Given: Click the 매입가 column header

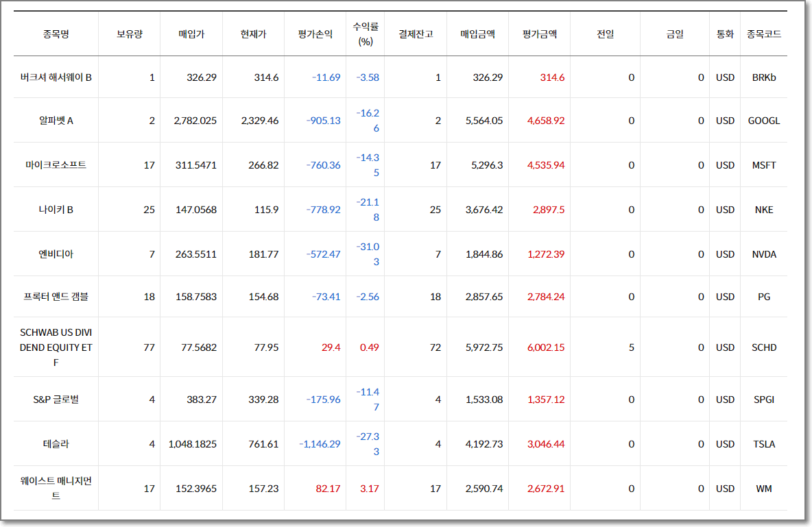Looking at the screenshot, I should 191,34.
